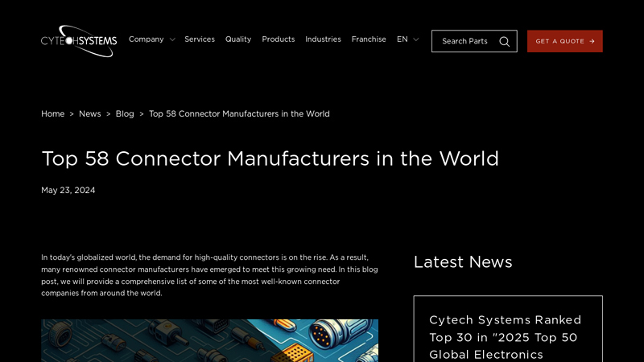Viewport: 644px width, 362px height.
Task: Go to the Services page
Action: pos(200,39)
